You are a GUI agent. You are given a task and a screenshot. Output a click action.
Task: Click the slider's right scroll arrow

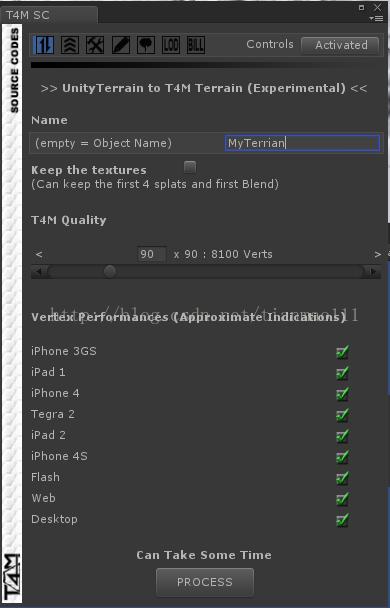(373, 271)
